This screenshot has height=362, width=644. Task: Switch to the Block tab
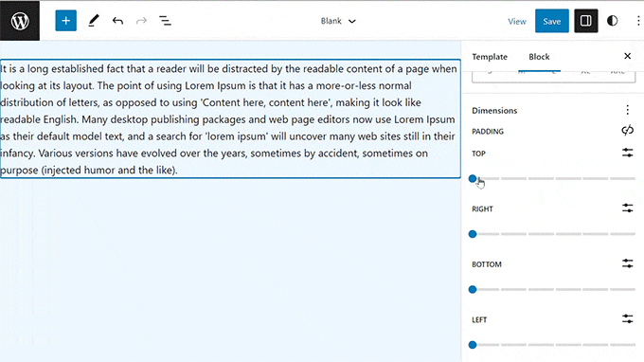[x=539, y=57]
